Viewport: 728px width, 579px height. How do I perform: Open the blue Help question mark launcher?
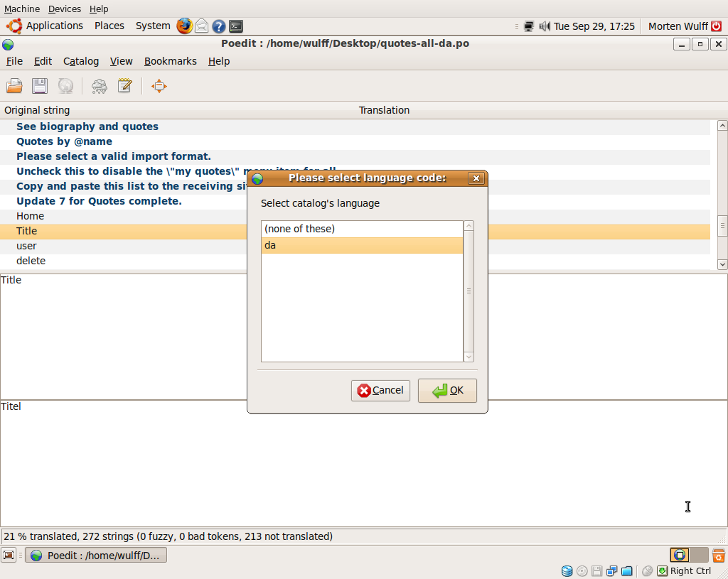[x=219, y=26]
